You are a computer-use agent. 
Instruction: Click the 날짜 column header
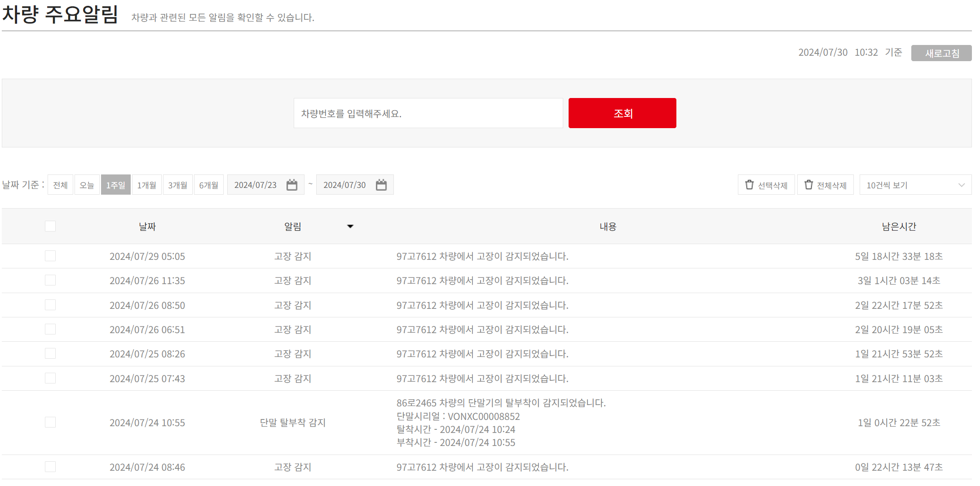point(147,227)
